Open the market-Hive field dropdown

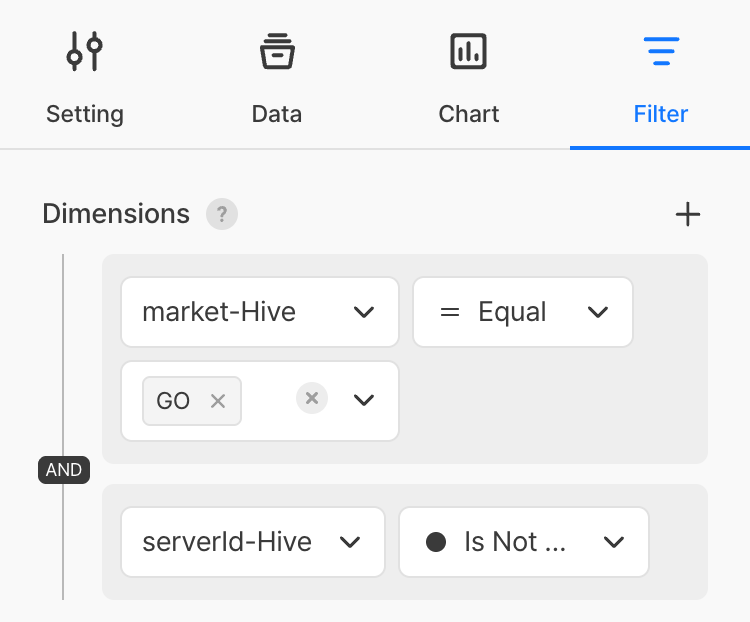point(259,312)
